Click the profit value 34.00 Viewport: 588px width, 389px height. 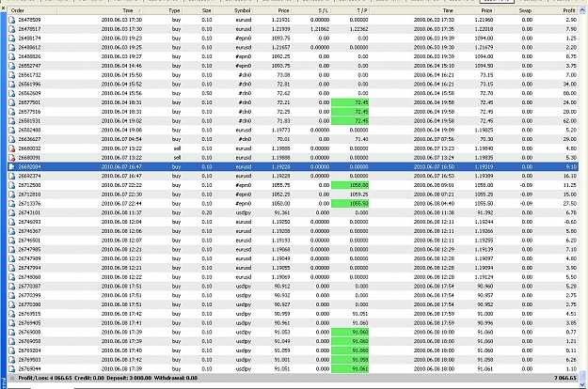pyautogui.click(x=569, y=85)
